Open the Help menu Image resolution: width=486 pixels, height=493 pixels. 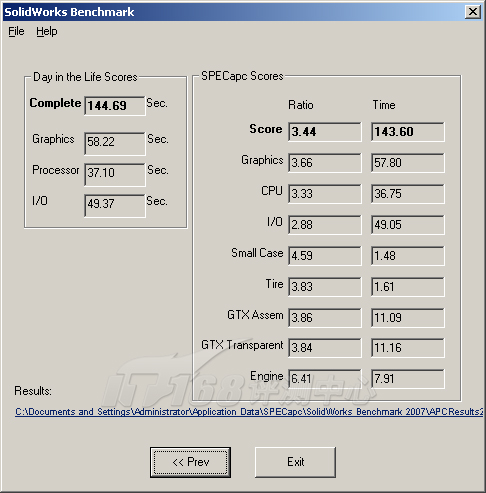[x=47, y=31]
